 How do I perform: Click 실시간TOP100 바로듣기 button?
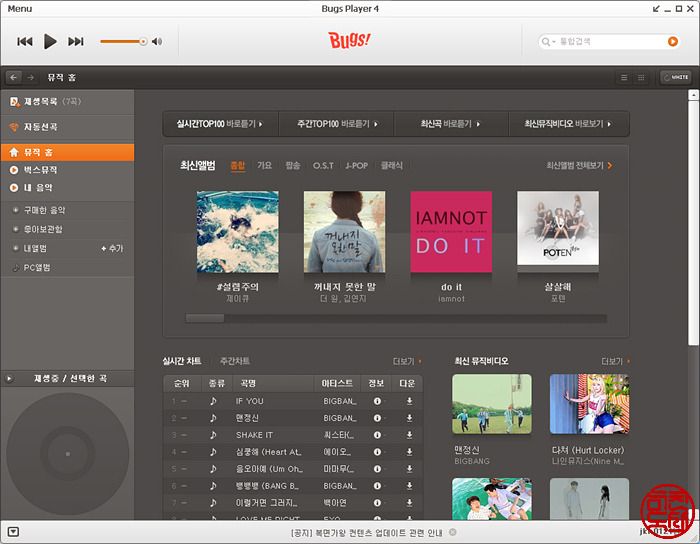pyautogui.click(x=220, y=124)
